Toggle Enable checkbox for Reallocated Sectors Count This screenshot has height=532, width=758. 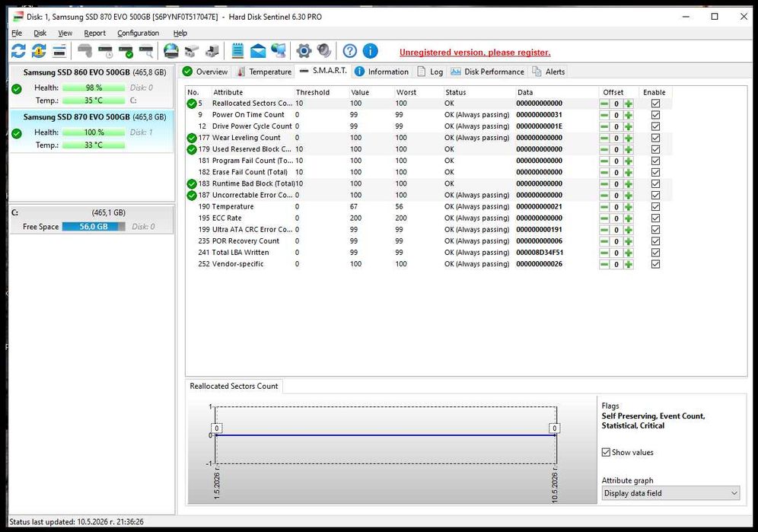click(x=655, y=104)
